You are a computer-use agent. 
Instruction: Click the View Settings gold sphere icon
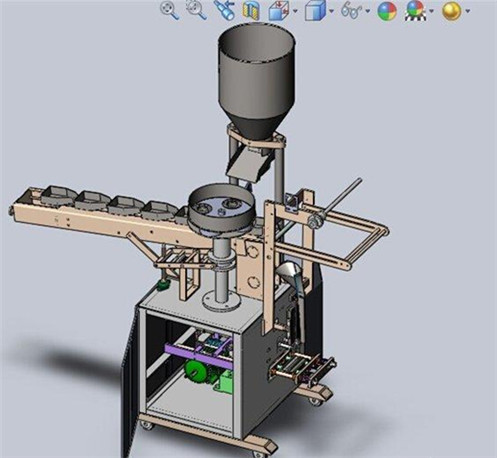tap(452, 11)
